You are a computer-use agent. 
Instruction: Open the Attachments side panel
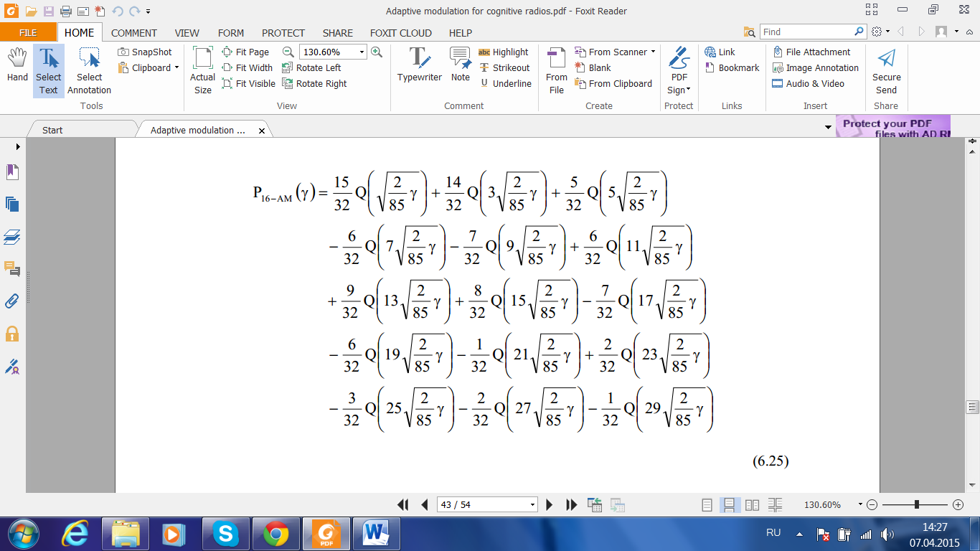pos(12,301)
